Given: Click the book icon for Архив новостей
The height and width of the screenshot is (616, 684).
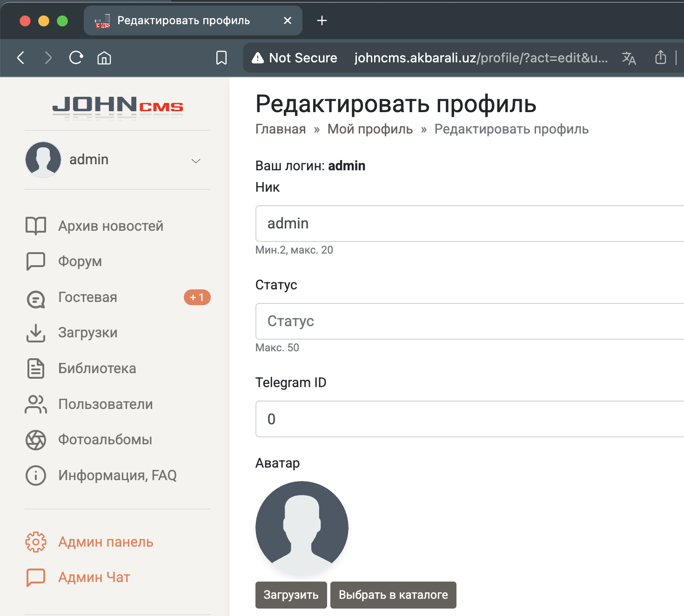Looking at the screenshot, I should [36, 226].
